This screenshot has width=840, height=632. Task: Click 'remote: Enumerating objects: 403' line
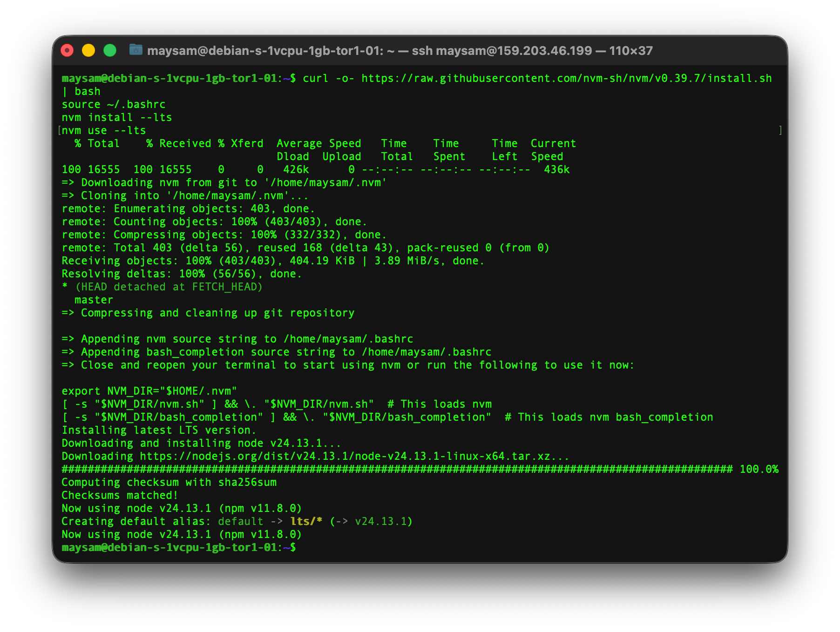tap(188, 208)
